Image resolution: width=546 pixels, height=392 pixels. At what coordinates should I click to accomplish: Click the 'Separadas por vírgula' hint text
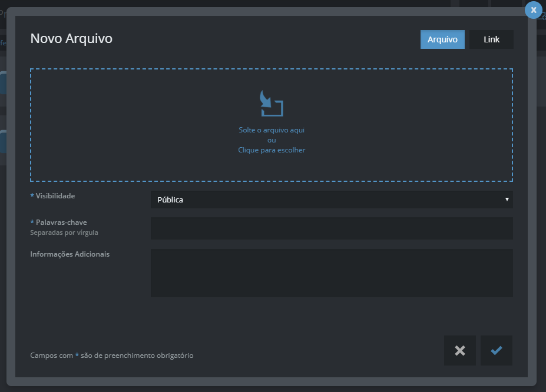(x=64, y=232)
